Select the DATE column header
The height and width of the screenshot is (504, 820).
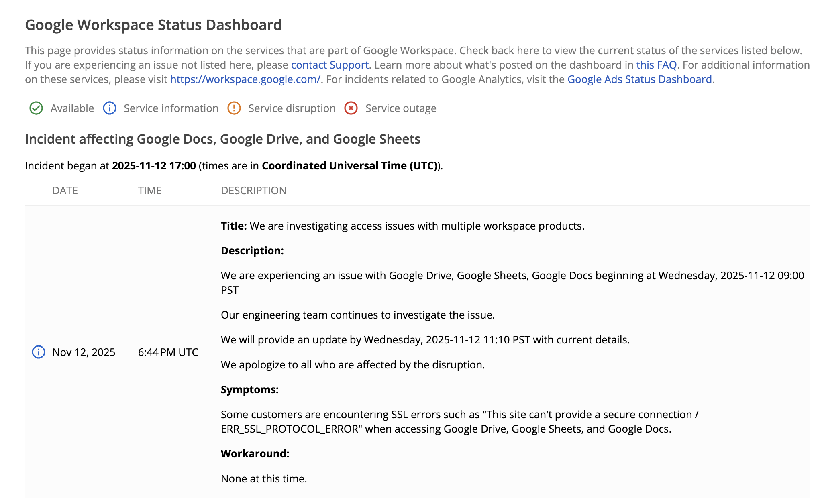[x=65, y=190]
